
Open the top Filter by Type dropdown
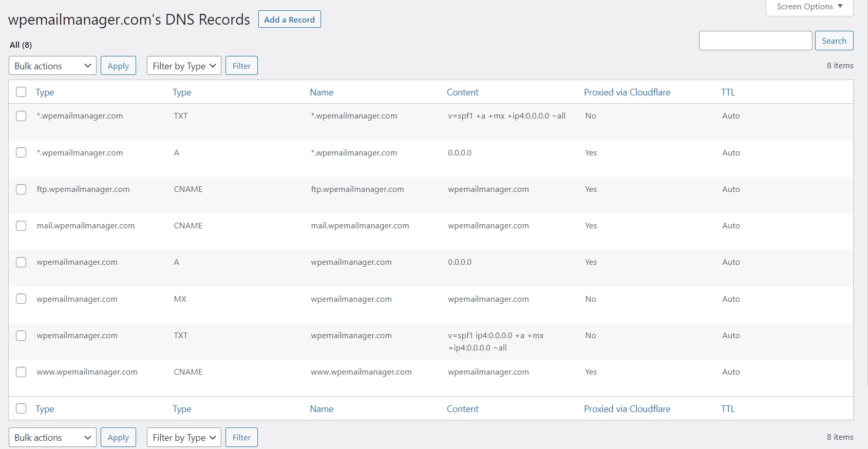pyautogui.click(x=184, y=66)
